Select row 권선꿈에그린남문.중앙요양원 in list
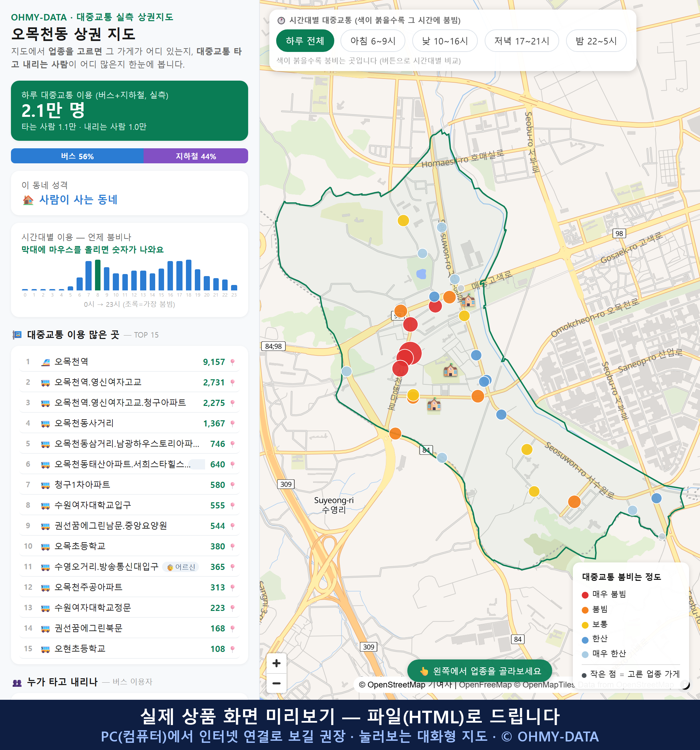700x750 pixels. pyautogui.click(x=130, y=526)
